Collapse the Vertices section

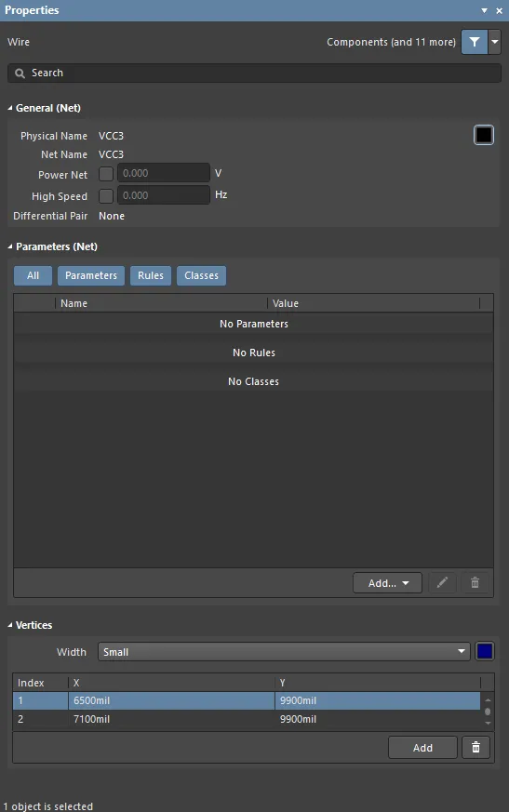click(x=10, y=625)
